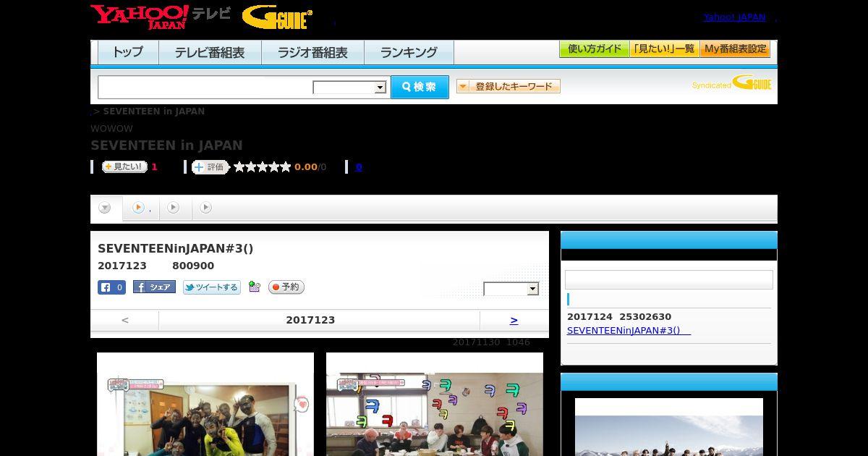
Task: Open the G-GUIDE logo in header
Action: coord(277,17)
